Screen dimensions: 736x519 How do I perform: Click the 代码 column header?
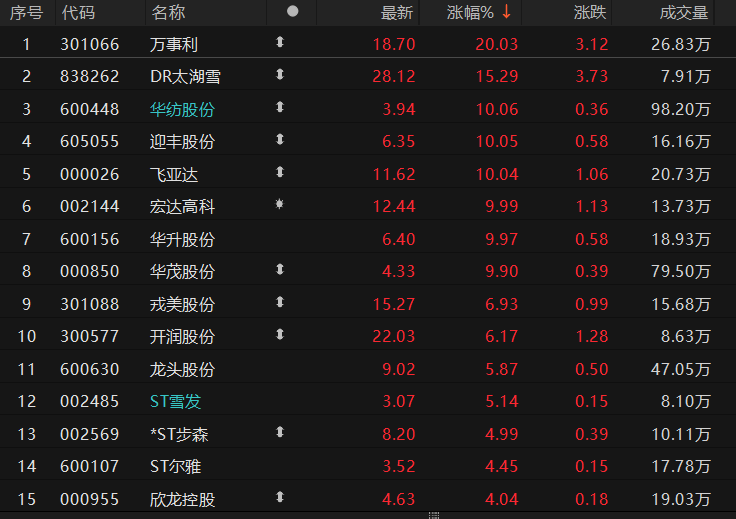(x=78, y=13)
